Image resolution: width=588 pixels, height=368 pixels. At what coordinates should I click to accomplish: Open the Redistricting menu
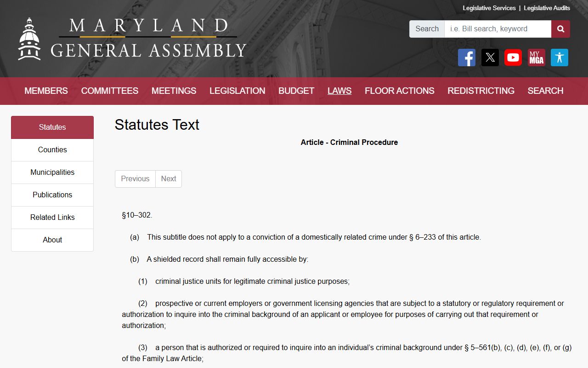(x=481, y=91)
